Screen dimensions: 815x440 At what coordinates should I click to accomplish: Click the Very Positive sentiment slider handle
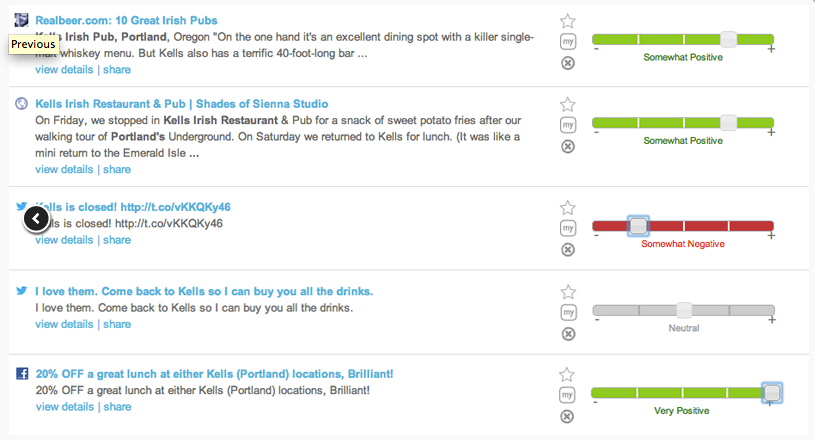[771, 393]
